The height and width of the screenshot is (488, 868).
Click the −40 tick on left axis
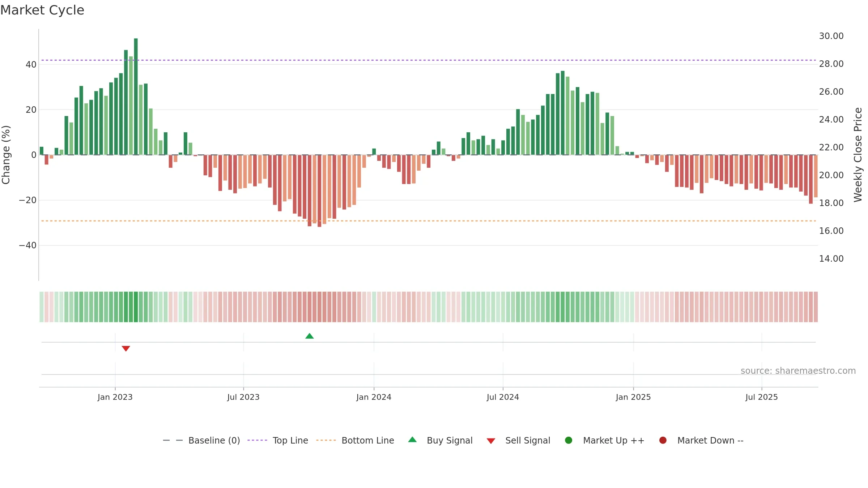tap(28, 245)
